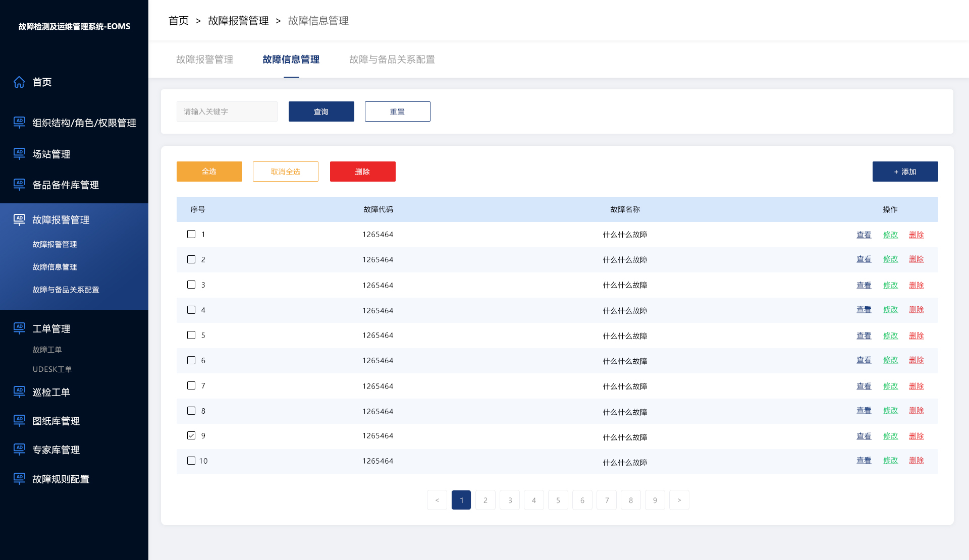Check the checkbox for row 4
This screenshot has height=560, width=969.
pyautogui.click(x=191, y=310)
